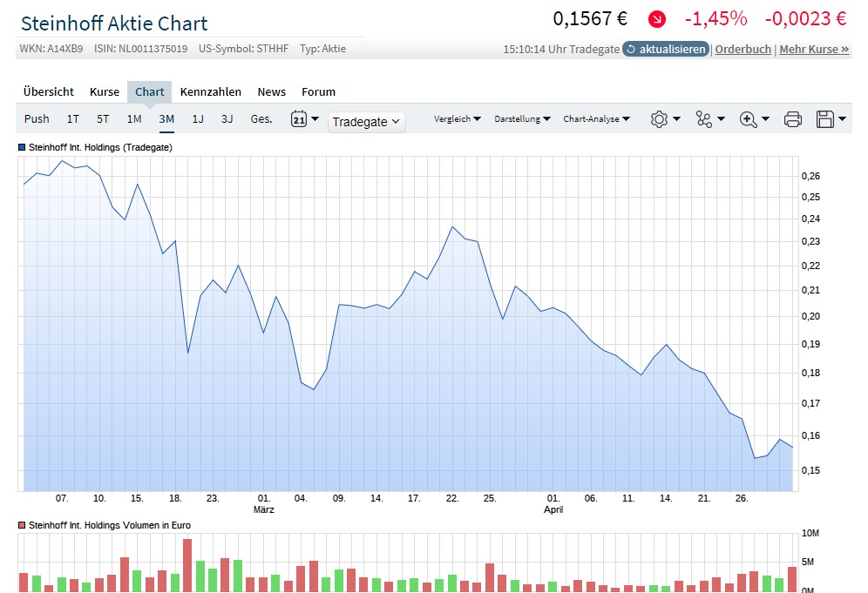868x593 pixels.
Task: Click the share/network icon in the toolbar
Action: 704,118
